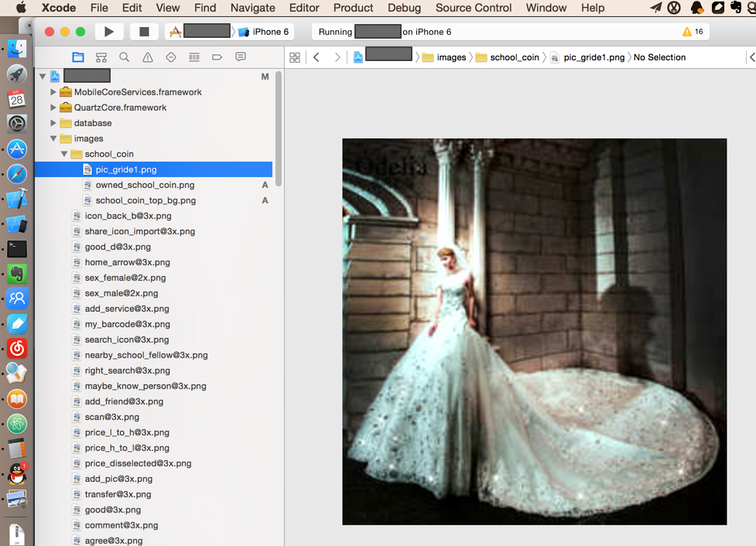Click the related items grid icon
Viewport: 756px width, 546px height.
click(294, 57)
